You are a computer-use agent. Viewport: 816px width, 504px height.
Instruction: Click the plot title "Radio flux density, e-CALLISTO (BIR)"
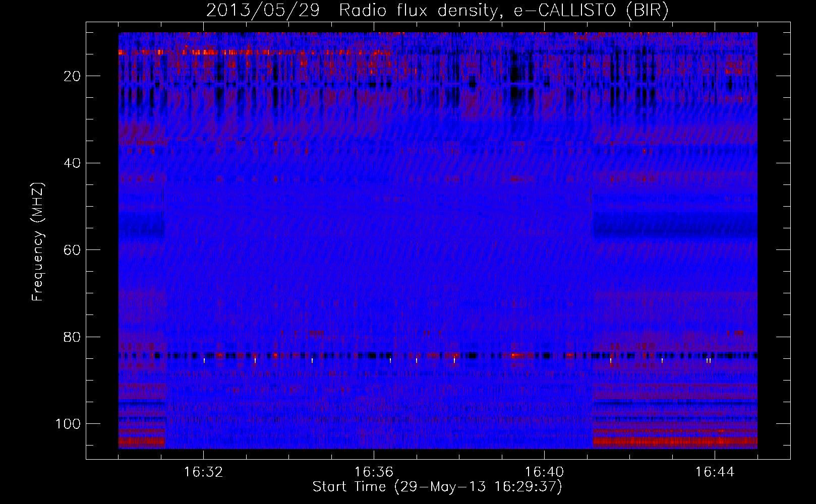[504, 10]
